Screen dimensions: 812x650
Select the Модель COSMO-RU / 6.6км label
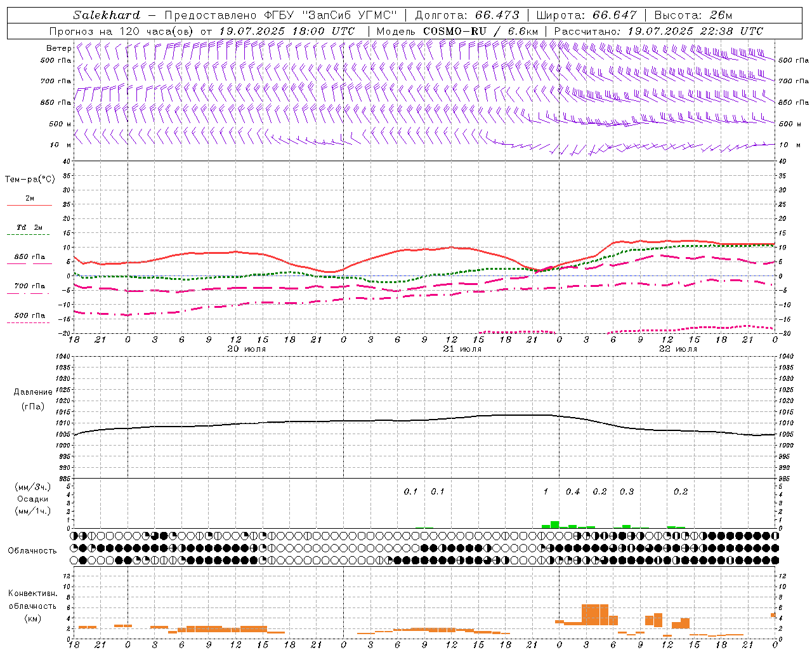[457, 31]
